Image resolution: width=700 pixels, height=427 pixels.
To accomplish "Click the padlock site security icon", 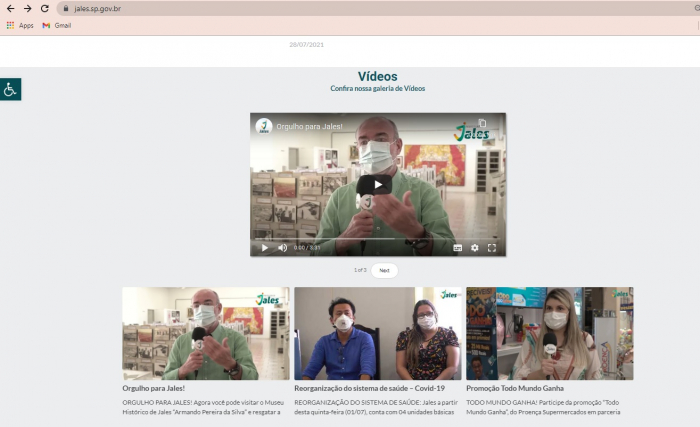I will [66, 8].
